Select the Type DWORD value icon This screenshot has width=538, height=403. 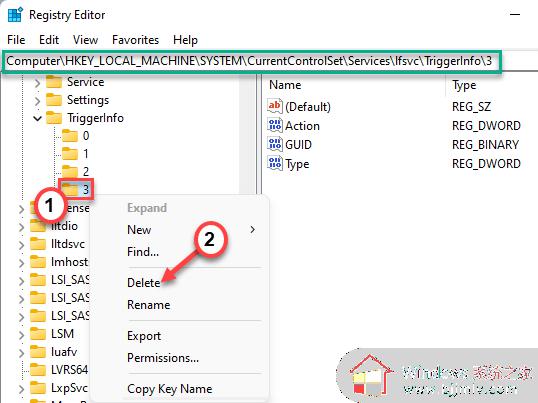click(x=275, y=164)
